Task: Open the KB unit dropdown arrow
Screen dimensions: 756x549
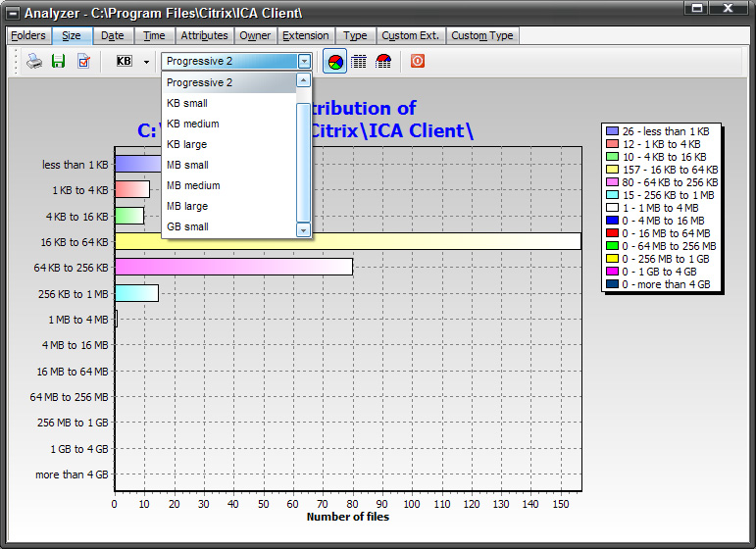Action: tap(146, 61)
